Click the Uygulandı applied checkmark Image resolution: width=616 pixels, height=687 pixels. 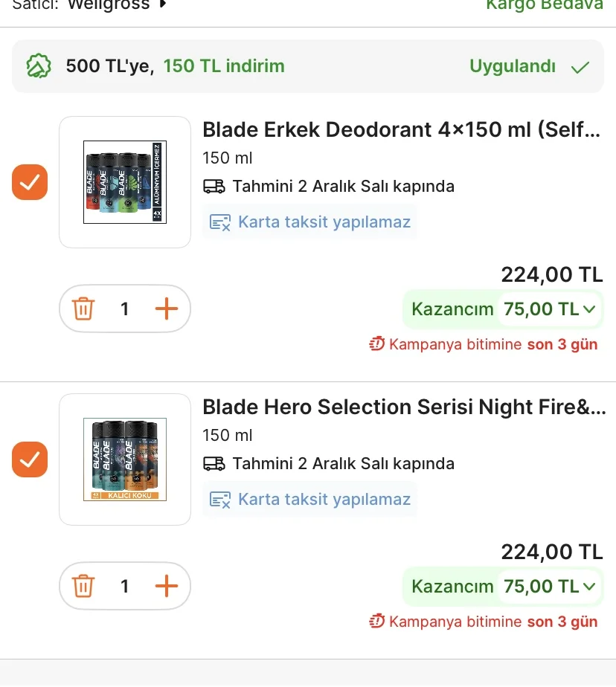point(580,67)
